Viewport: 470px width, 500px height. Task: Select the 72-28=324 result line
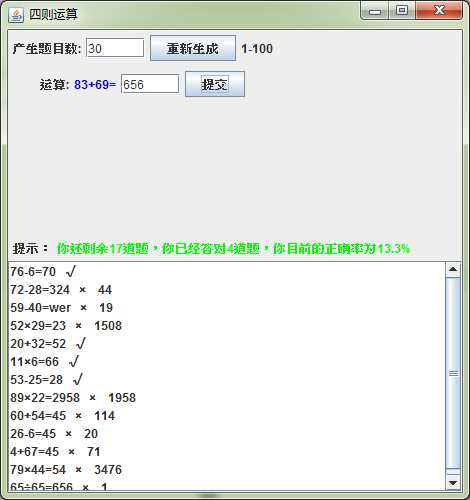[61, 290]
